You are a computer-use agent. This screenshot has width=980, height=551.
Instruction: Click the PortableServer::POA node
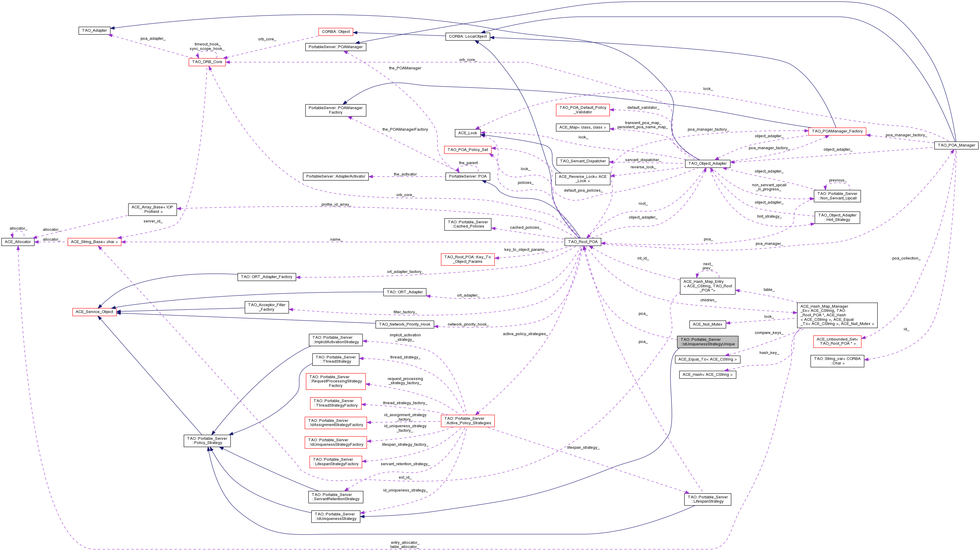[x=468, y=176]
